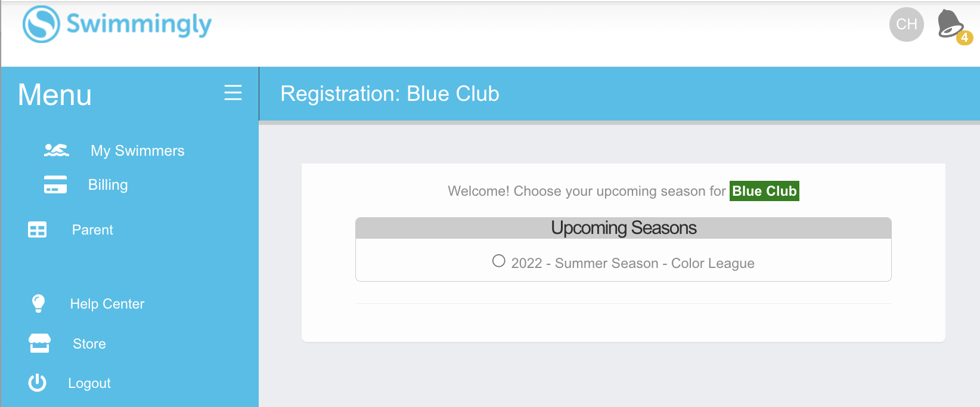
Task: Click the credit card Billing icon
Action: [x=55, y=185]
